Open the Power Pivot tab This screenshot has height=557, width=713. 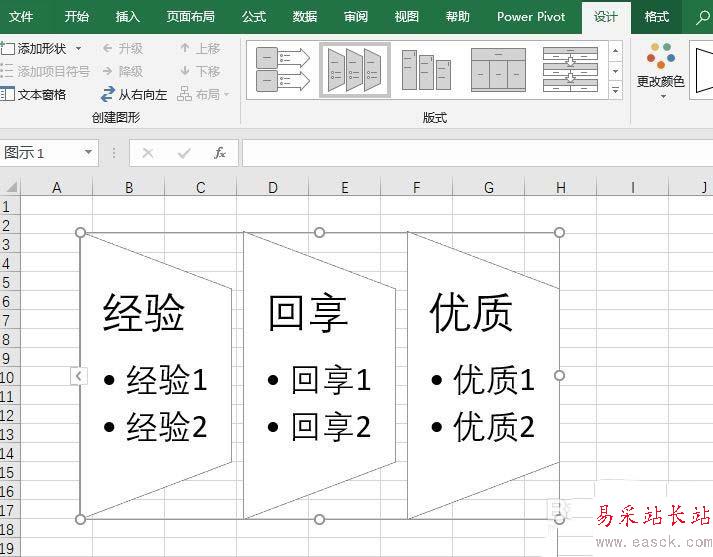tap(531, 17)
